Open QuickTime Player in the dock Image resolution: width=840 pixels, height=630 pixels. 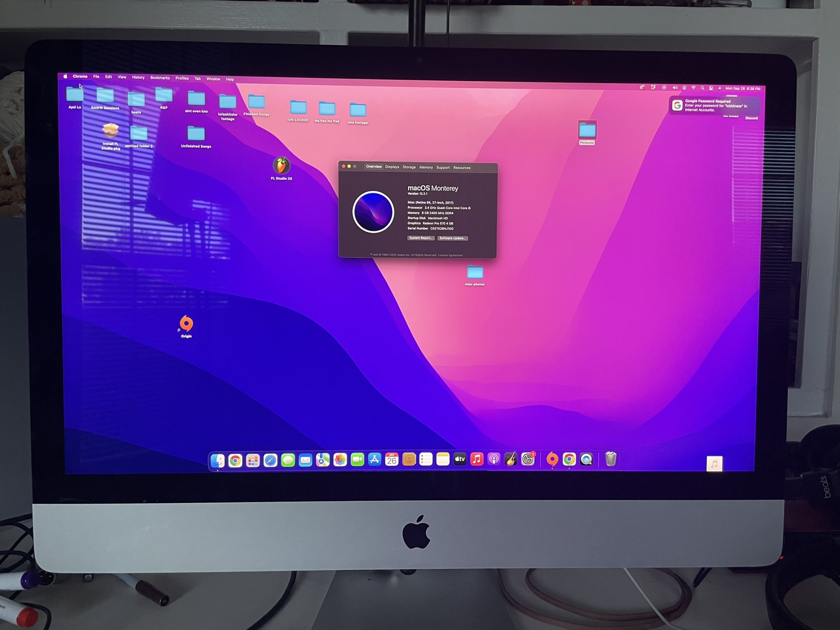(x=586, y=460)
